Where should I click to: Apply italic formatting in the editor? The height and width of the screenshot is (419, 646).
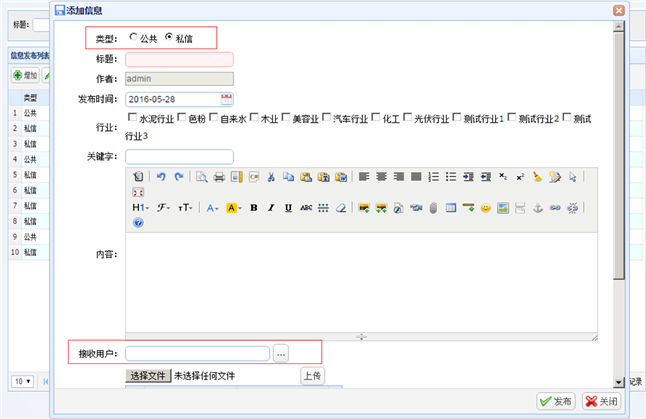(271, 208)
